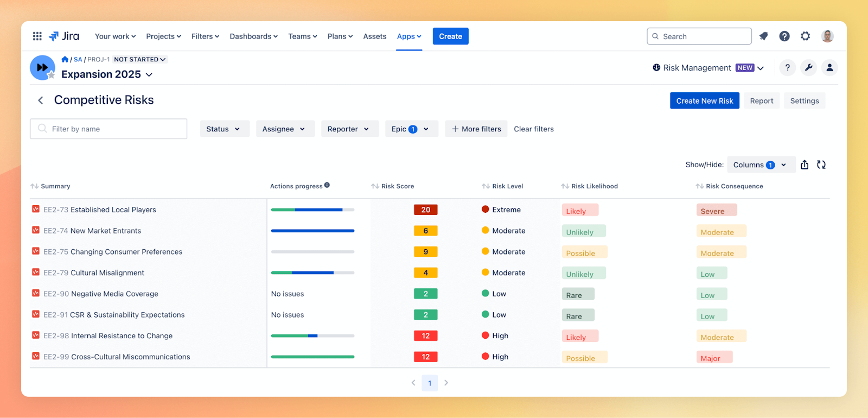Open the risk Settings button
The image size is (868, 418).
(x=805, y=100)
